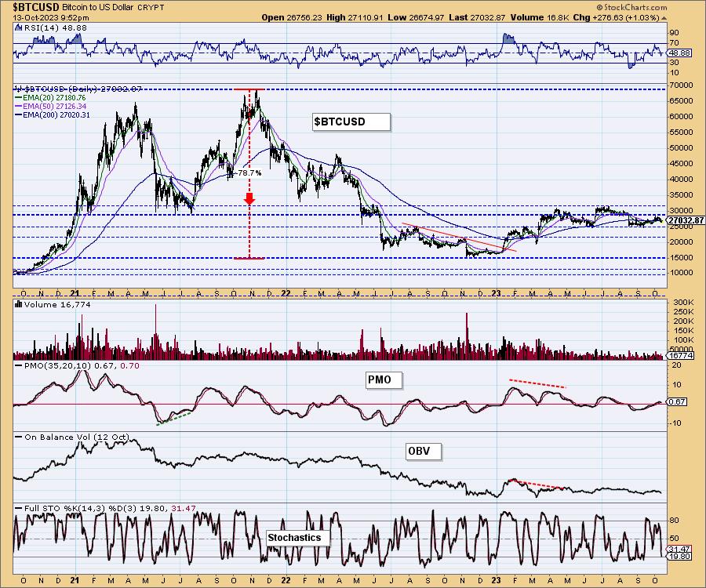This screenshot has width=706, height=588.
Task: Click the High 27110.91 value
Action: 355,17
